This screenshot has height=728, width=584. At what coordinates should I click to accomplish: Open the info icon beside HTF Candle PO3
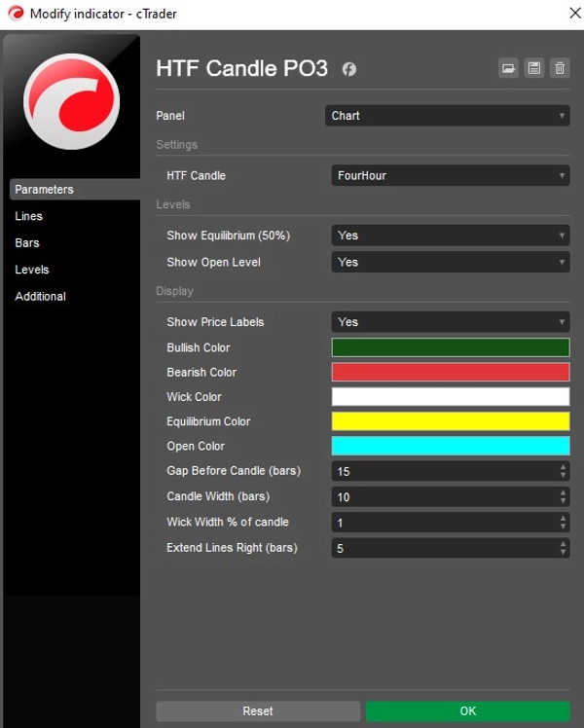tap(349, 69)
